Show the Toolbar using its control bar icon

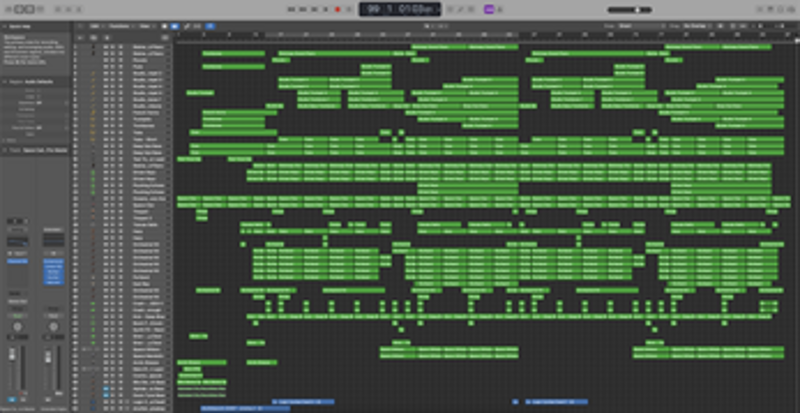click(41, 9)
